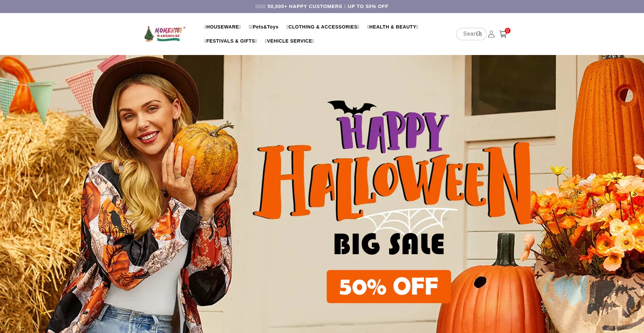Open the HEALTH & BEAUTY menu
The width and height of the screenshot is (644, 333).
pyautogui.click(x=392, y=27)
